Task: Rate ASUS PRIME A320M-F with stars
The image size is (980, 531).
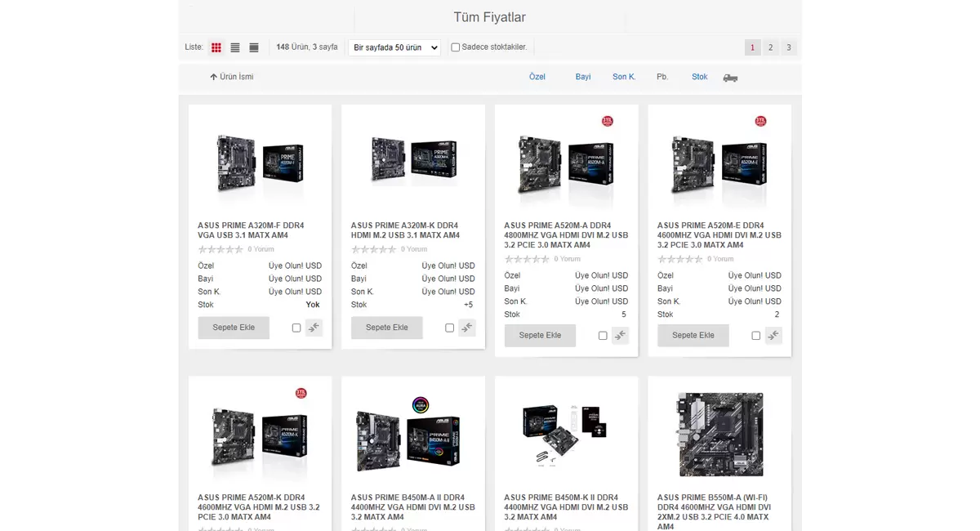Action: [220, 249]
